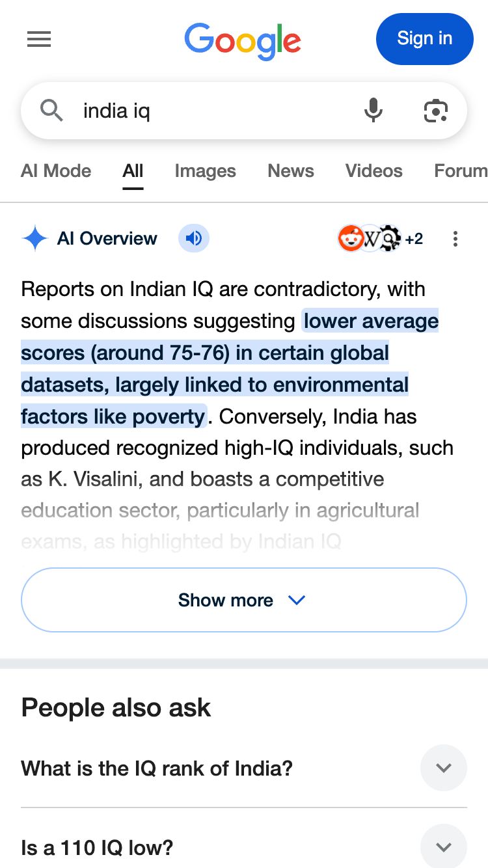Open the News tab
Image resolution: width=488 pixels, height=868 pixels.
(291, 171)
